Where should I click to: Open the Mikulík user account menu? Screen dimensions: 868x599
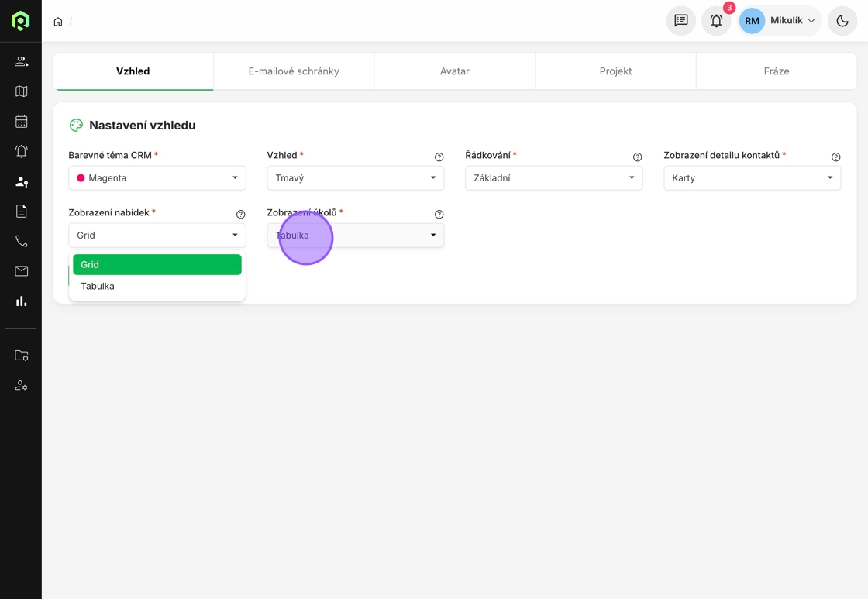pos(780,21)
